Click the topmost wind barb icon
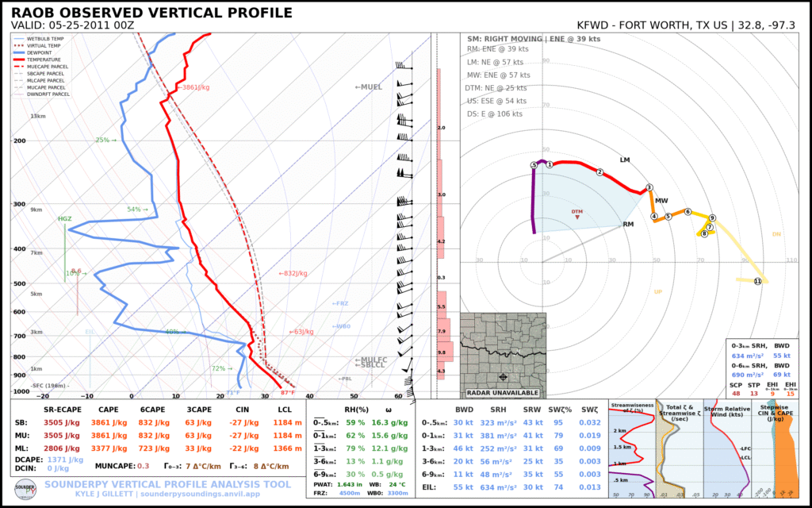The height and width of the screenshot is (508, 812). (406, 67)
